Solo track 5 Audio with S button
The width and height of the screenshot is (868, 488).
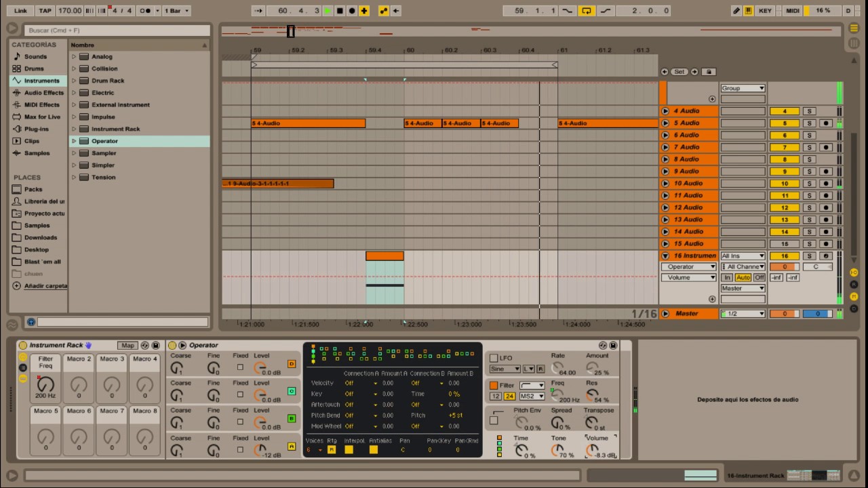(808, 123)
